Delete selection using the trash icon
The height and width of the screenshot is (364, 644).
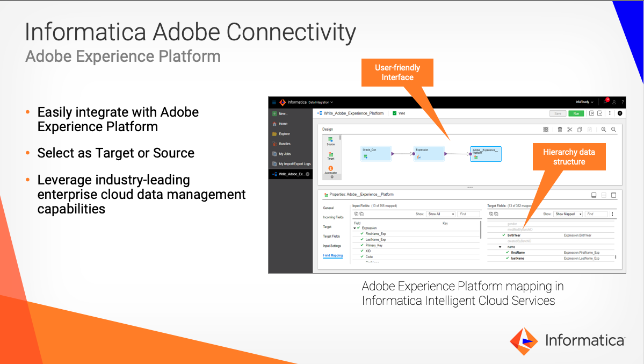(x=560, y=130)
